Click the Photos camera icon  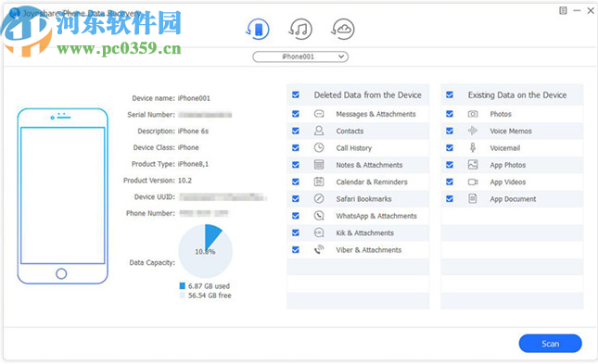pyautogui.click(x=473, y=114)
